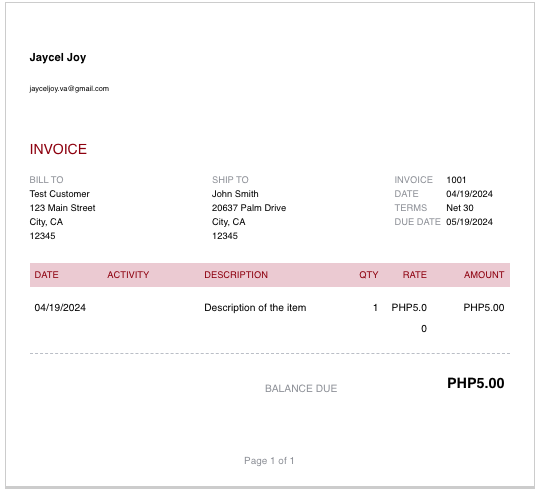Image resolution: width=537 pixels, height=490 pixels.
Task: Click the 20637 Palm Drive address
Action: 249,208
